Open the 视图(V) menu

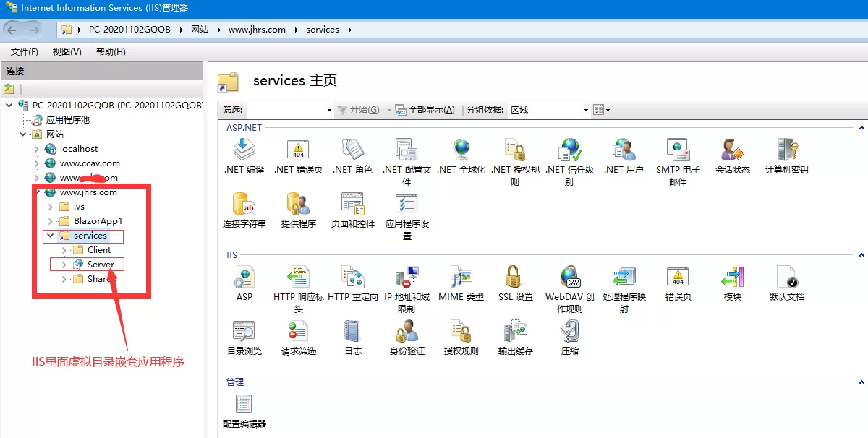[x=67, y=52]
